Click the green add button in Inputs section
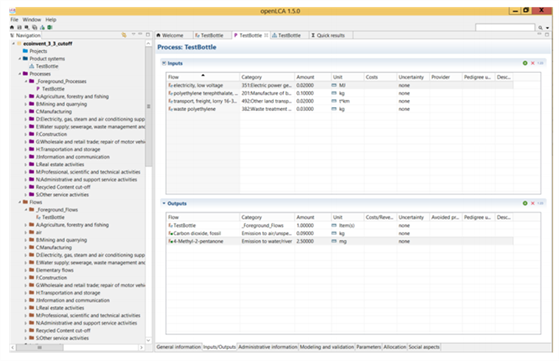Viewport: 559px width, 361px height. (525, 63)
